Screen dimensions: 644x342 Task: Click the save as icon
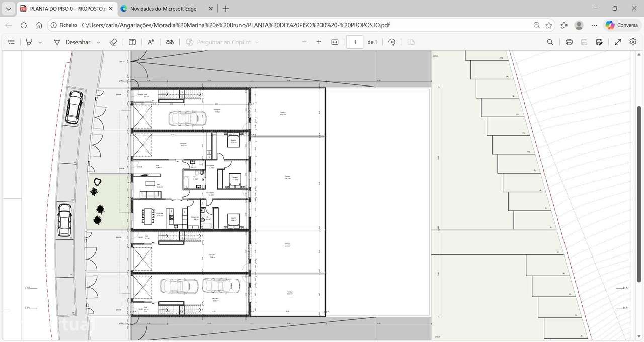click(x=599, y=42)
